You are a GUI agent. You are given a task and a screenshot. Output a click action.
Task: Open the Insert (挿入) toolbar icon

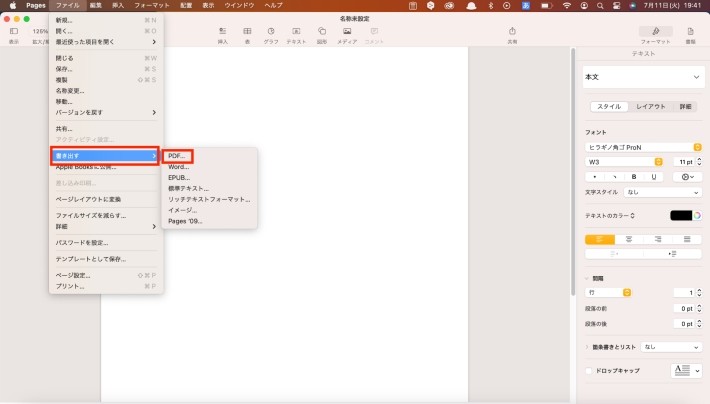click(x=223, y=31)
